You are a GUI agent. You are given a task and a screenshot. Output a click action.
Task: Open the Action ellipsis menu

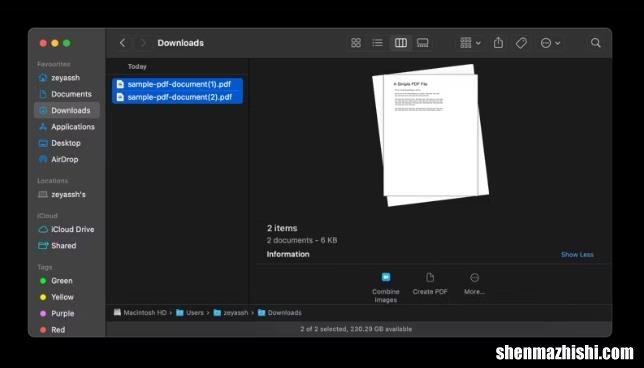point(550,43)
